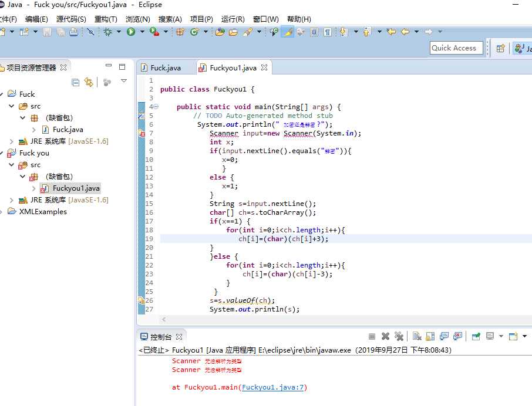This screenshot has height=406, width=532.
Task: Click the Pin Console icon
Action: [x=476, y=337]
